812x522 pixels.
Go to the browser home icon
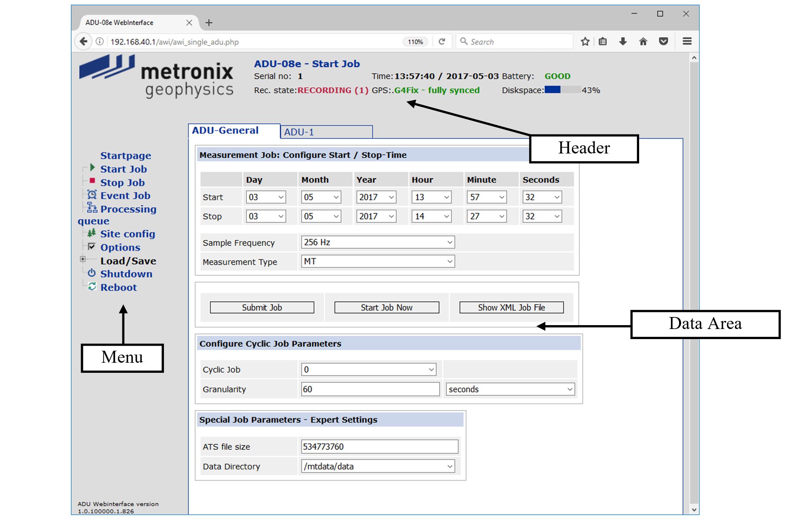643,41
